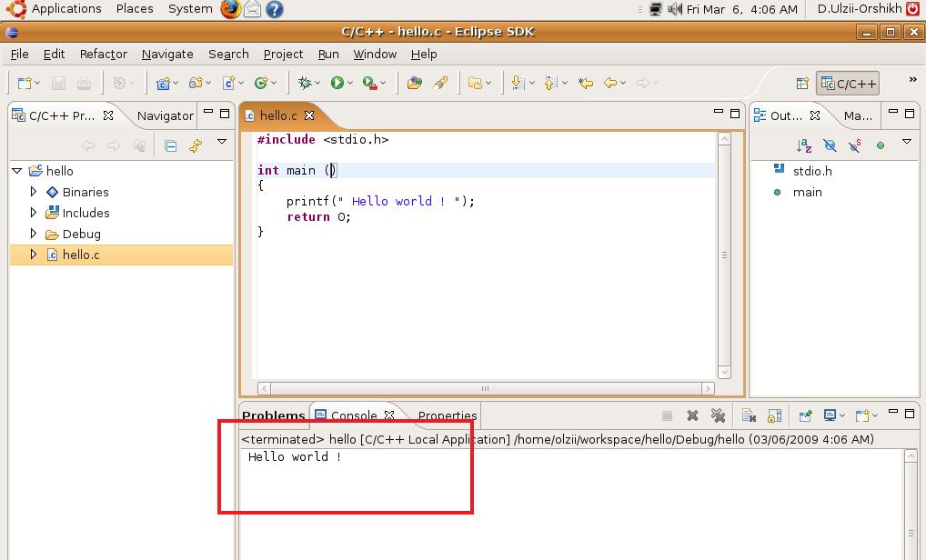The height and width of the screenshot is (560, 926).
Task: Click the External Tools run icon
Action: pos(369,84)
